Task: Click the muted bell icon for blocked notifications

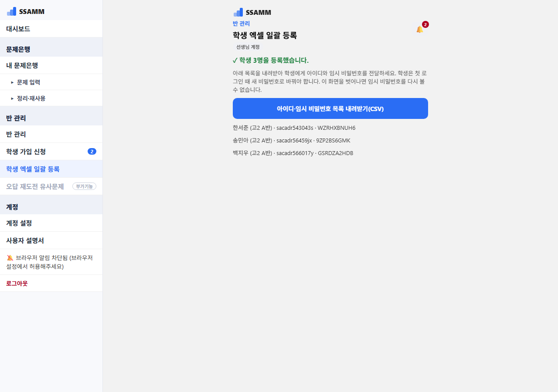Action: point(10,258)
